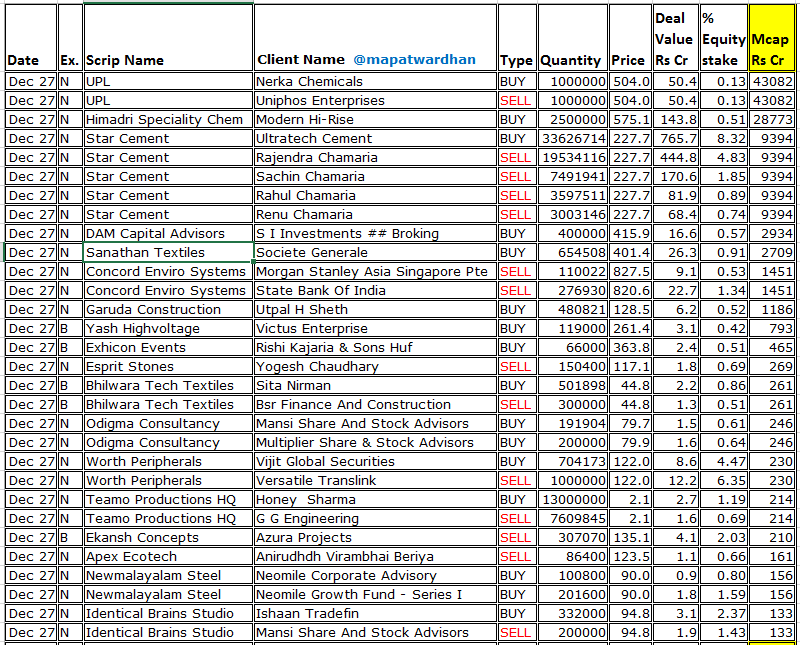This screenshot has height=645, width=800.
Task: Click the Ex. column header
Action: [70, 38]
